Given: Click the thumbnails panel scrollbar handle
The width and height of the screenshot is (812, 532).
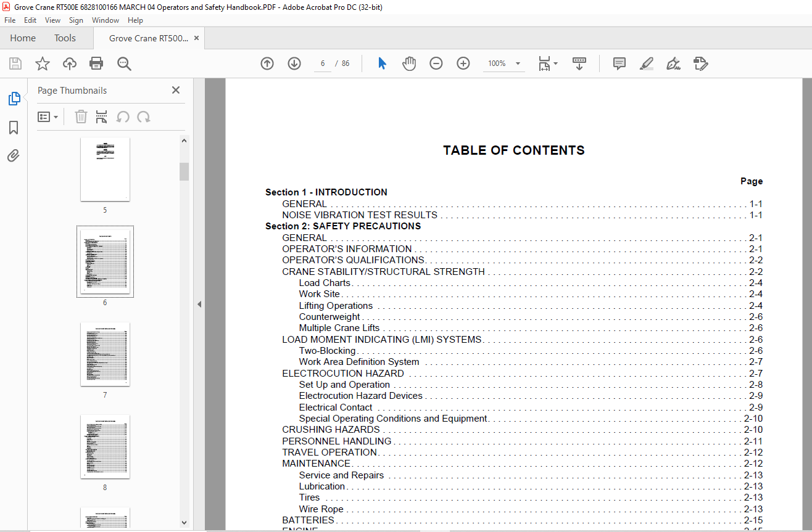Looking at the screenshot, I should [x=184, y=171].
